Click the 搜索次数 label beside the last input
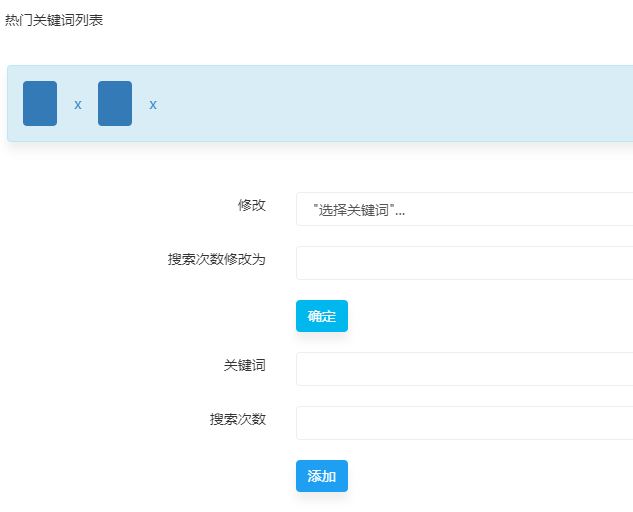The width and height of the screenshot is (633, 512). (237, 419)
